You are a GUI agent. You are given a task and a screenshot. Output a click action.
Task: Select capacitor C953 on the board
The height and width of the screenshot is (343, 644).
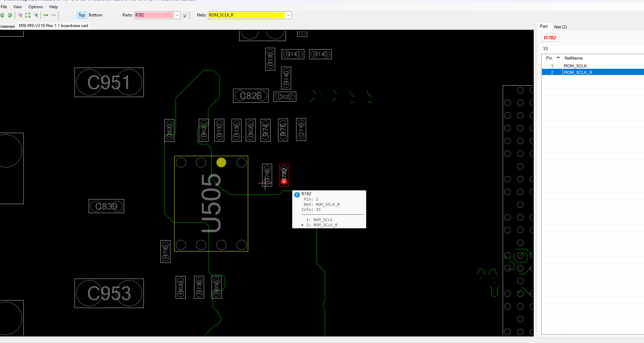click(109, 293)
